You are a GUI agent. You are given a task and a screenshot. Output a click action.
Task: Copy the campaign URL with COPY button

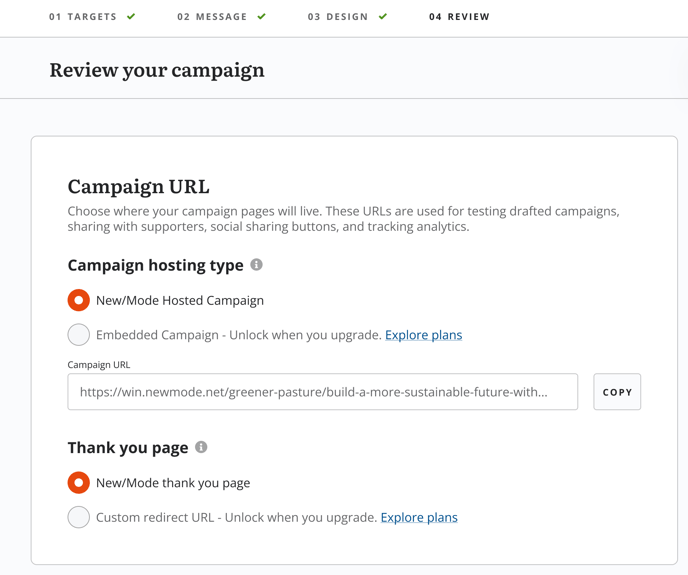617,392
